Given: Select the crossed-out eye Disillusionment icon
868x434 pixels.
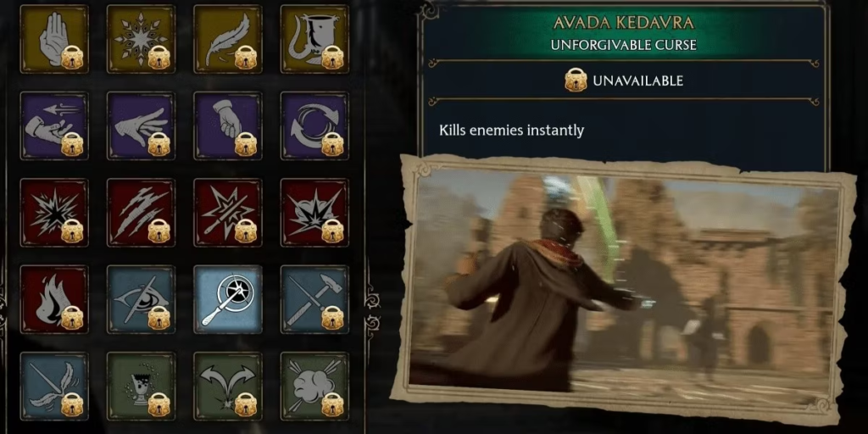Looking at the screenshot, I should (141, 299).
